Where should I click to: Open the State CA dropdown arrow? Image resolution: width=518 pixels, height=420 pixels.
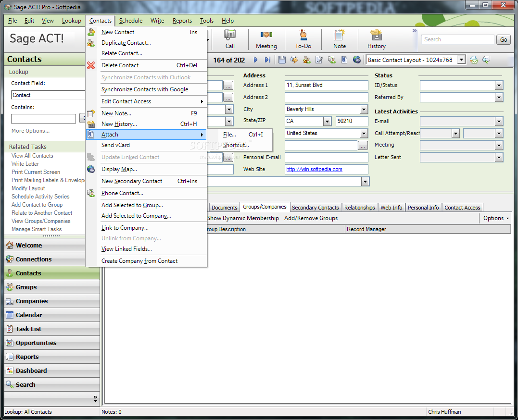(327, 121)
